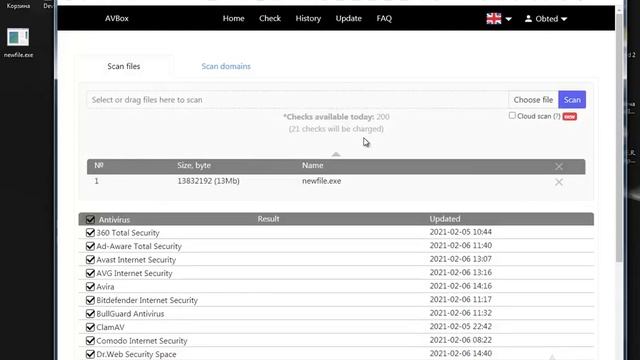Click the UK flag language icon

[493, 19]
